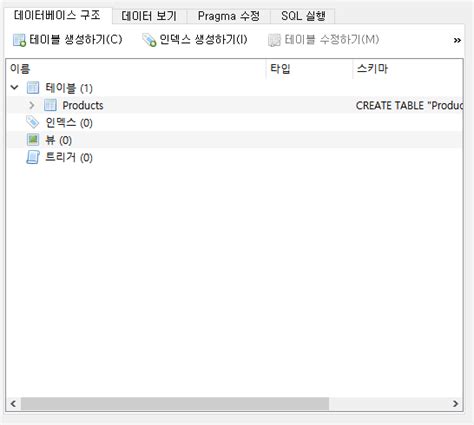Image resolution: width=474 pixels, height=425 pixels.
Task: Open the Pragma 수정 tab
Action: pos(229,16)
